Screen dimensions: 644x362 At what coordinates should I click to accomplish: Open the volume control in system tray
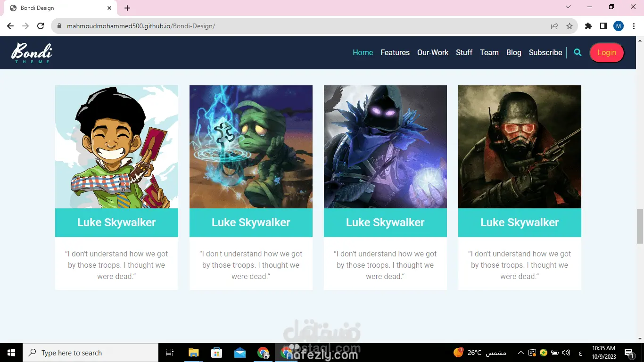(x=566, y=353)
